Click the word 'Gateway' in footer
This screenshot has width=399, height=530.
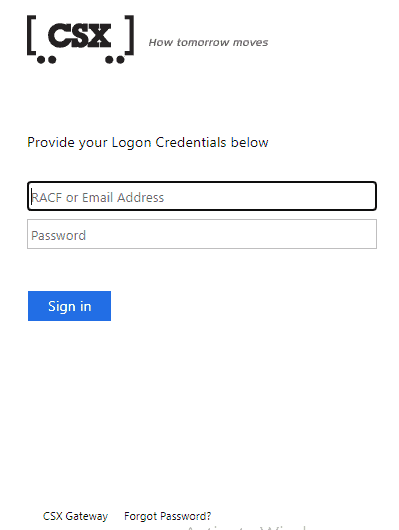87,516
